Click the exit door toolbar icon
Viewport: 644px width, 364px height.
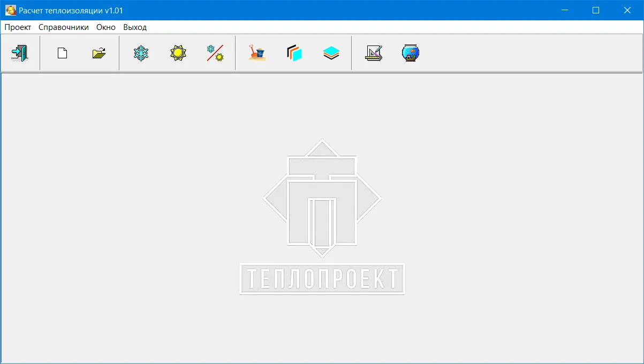(x=20, y=53)
